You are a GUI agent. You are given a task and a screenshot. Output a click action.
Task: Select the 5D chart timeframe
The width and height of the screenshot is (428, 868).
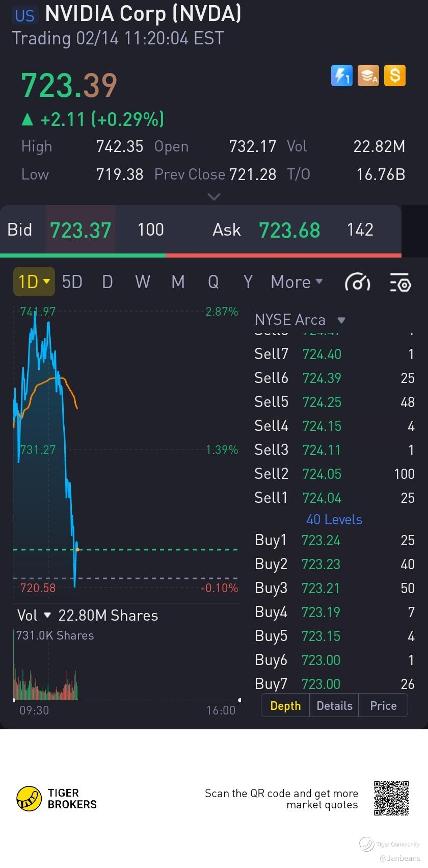point(72,282)
